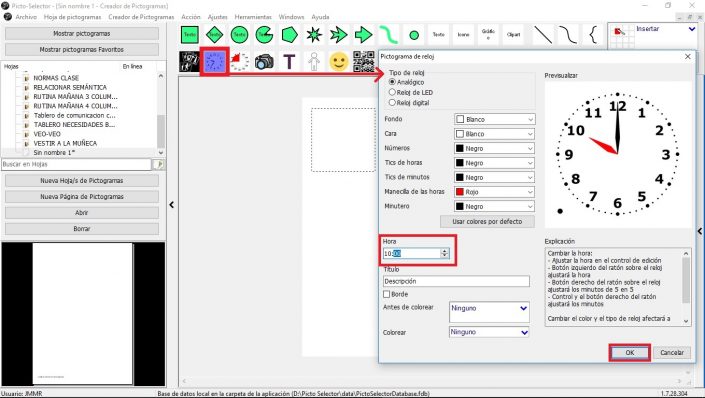Screen dimensions: 705x398
Task: Click the Mostrar pictogramas button
Action: [x=82, y=33]
